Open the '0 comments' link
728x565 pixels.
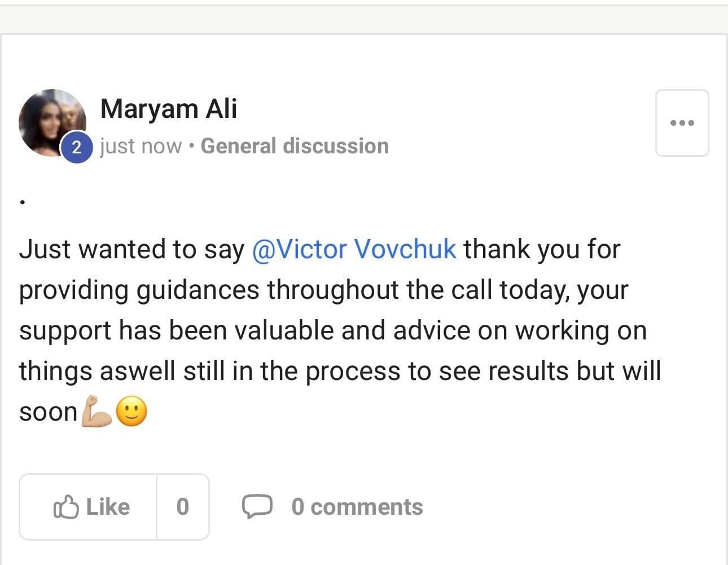[357, 507]
